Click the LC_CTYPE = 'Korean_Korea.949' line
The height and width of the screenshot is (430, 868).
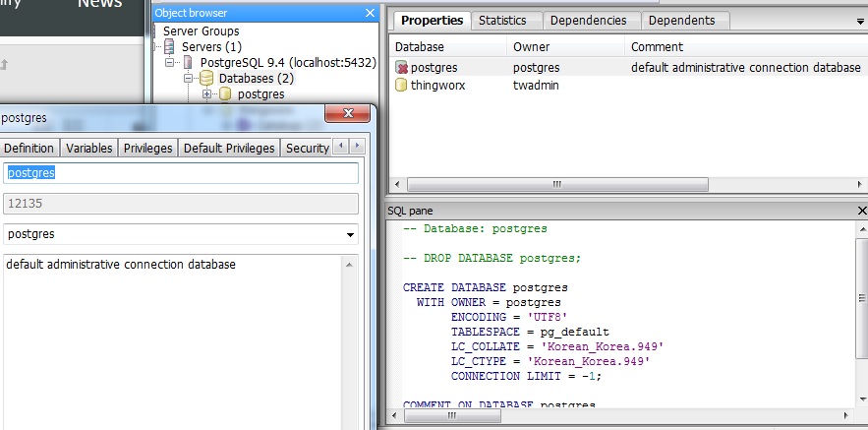(550, 361)
